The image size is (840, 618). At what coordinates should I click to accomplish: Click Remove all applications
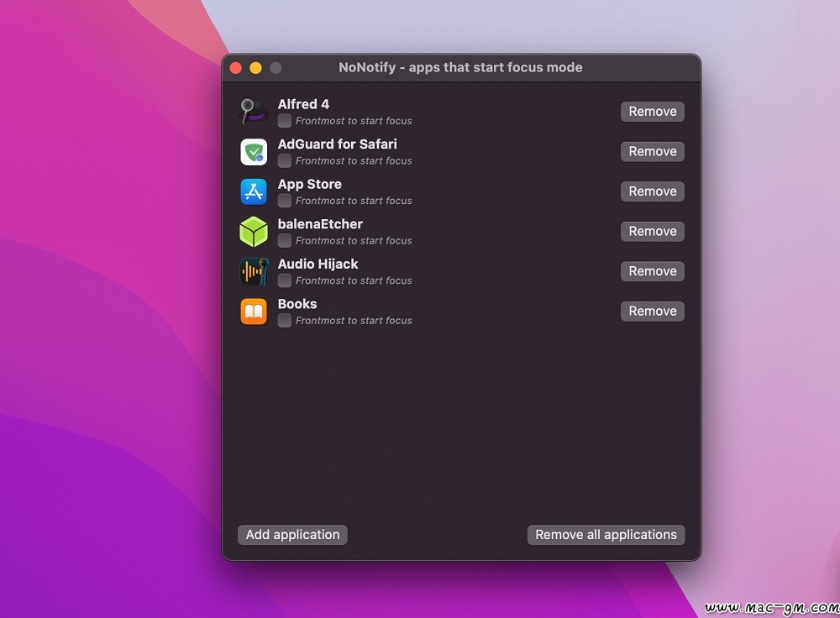606,535
